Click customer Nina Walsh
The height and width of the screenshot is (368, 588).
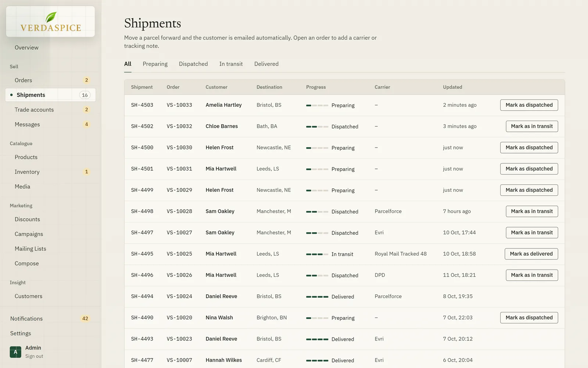click(219, 318)
